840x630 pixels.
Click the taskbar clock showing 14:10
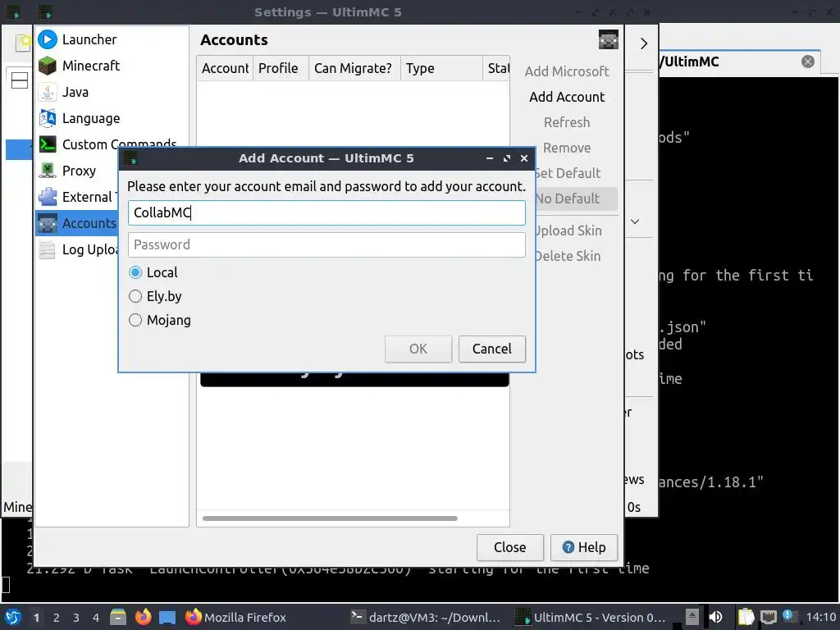tap(820, 617)
